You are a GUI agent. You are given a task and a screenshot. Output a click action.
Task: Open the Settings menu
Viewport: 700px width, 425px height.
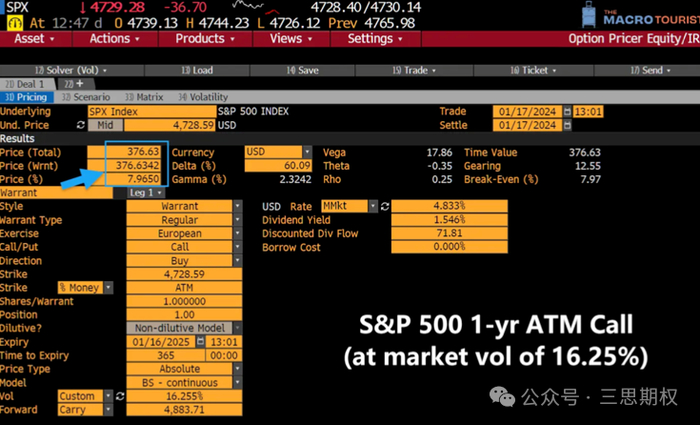click(375, 39)
